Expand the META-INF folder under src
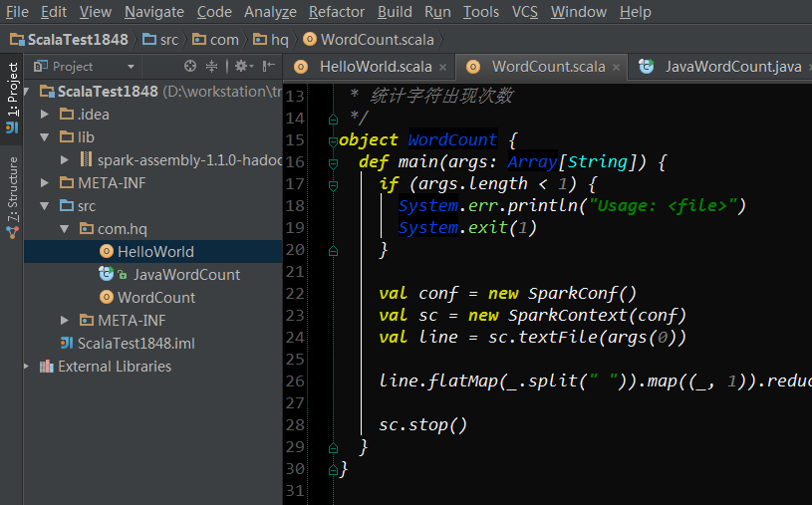This screenshot has width=812, height=505. tap(64, 320)
